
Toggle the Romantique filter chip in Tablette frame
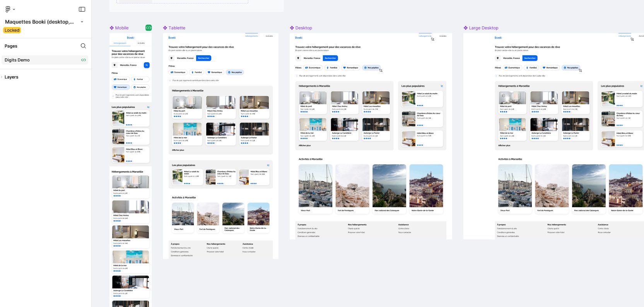tap(215, 72)
